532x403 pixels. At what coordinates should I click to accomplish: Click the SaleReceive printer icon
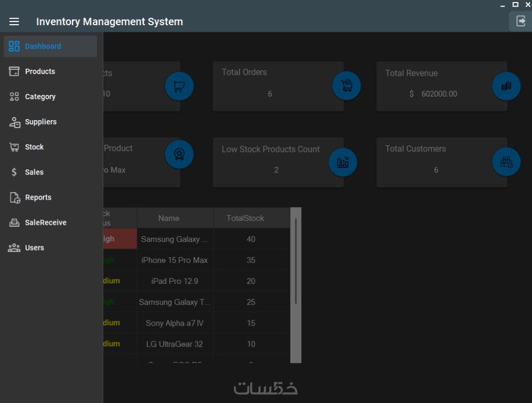14,223
